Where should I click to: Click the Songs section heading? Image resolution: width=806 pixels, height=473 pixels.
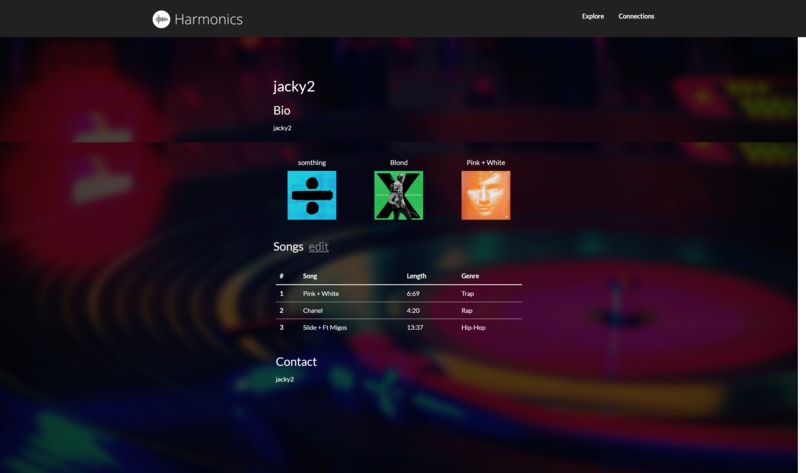tap(288, 247)
